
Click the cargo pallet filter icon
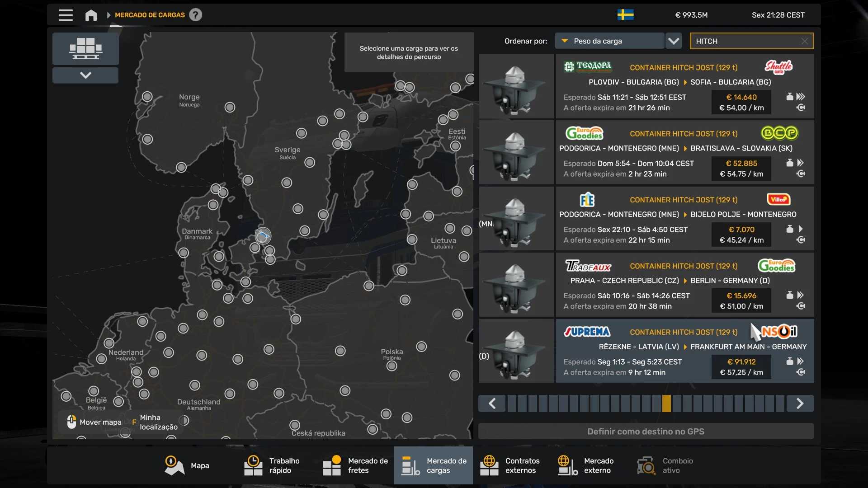(85, 48)
